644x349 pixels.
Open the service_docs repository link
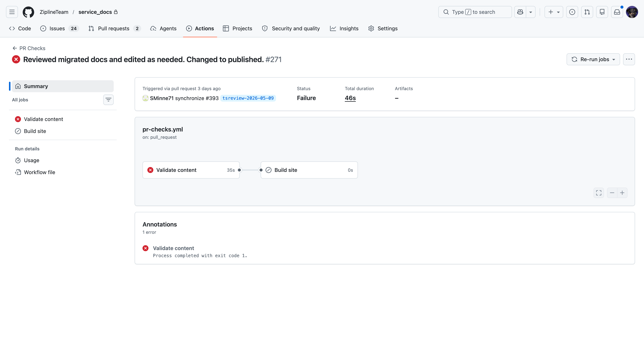click(x=95, y=12)
